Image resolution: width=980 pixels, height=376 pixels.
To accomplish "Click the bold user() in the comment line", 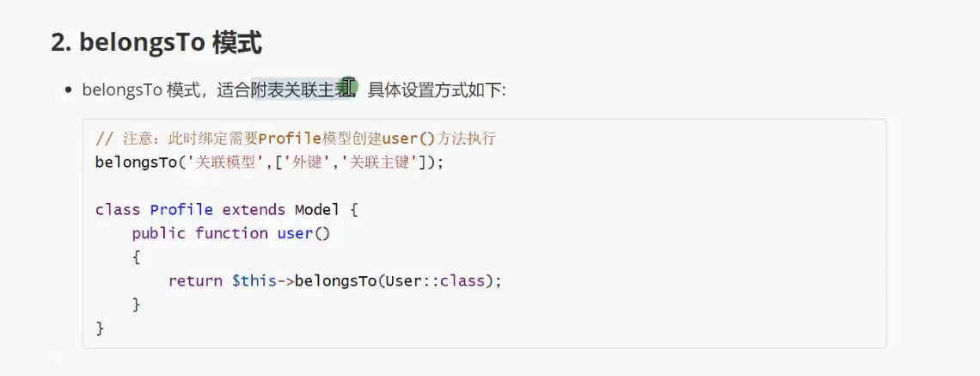I will (x=408, y=139).
